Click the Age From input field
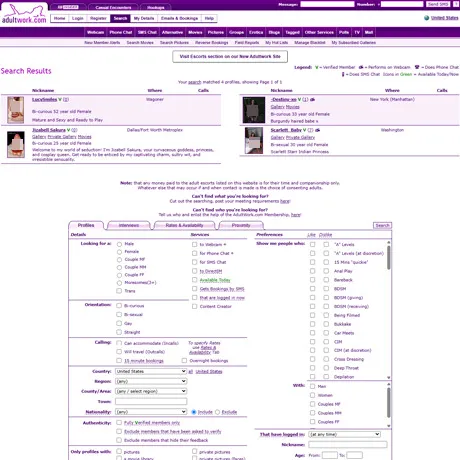This screenshot has width=460, height=460. 329,455
